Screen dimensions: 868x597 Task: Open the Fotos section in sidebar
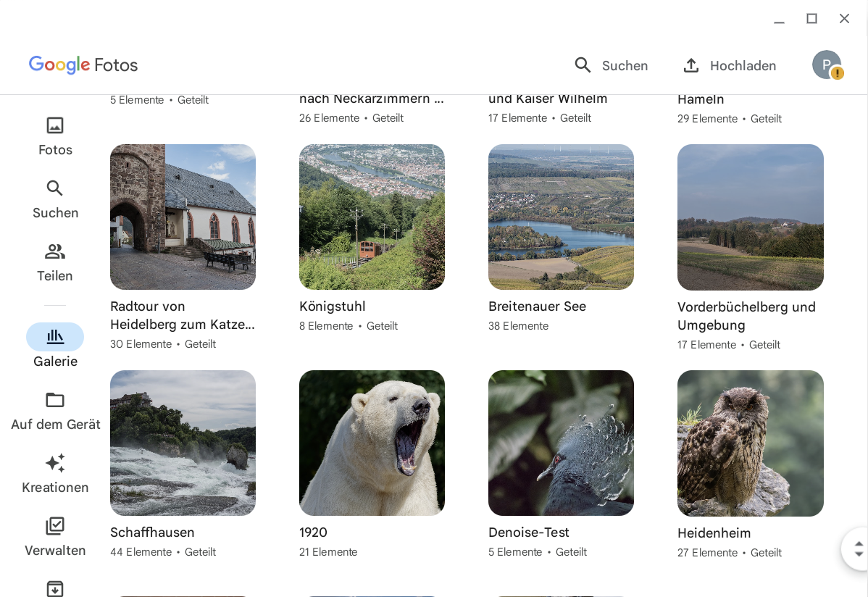[x=55, y=136]
